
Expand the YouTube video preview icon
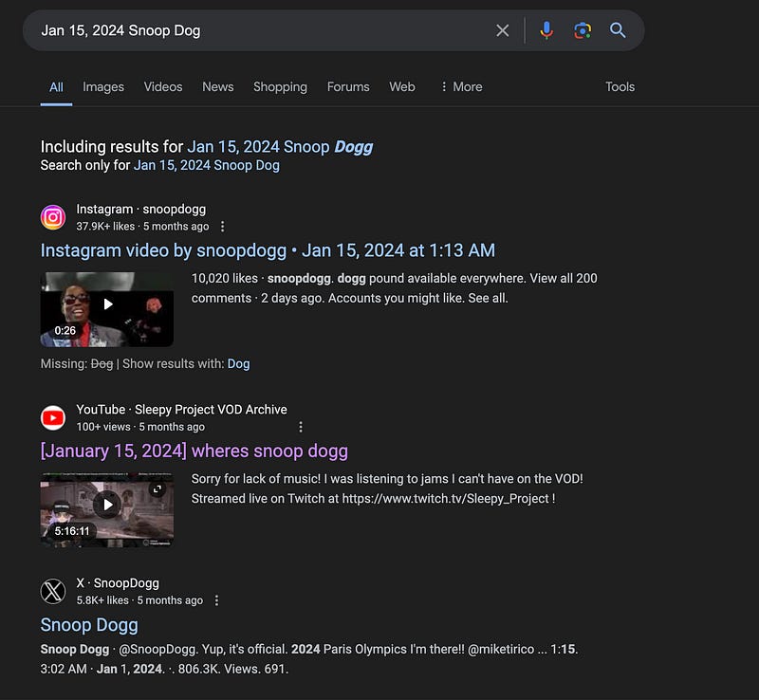[157, 488]
